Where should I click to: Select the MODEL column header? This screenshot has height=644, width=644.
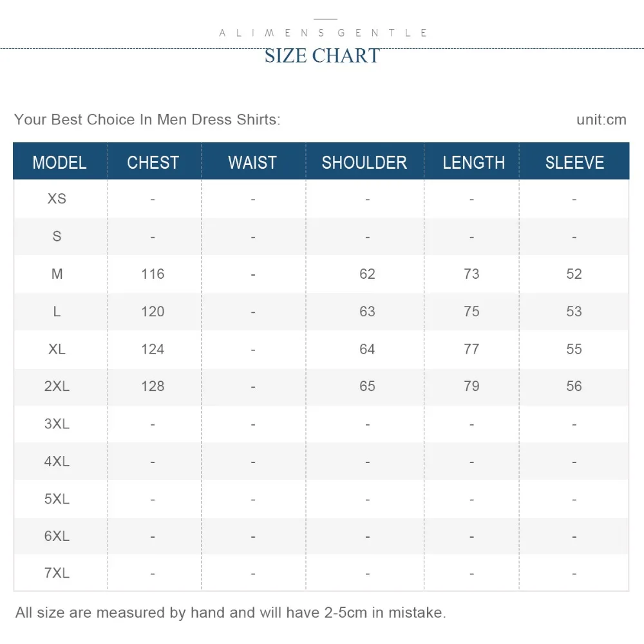click(x=59, y=163)
